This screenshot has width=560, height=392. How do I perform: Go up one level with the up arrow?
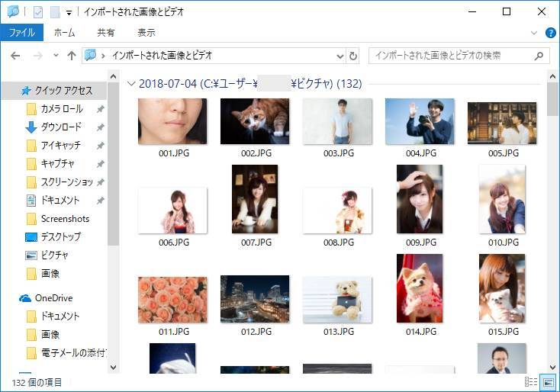(72, 56)
